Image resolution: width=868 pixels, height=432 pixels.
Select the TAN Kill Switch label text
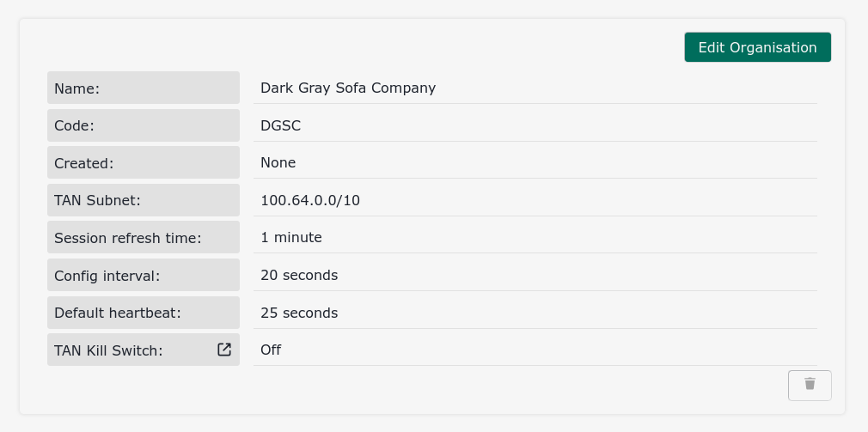(x=108, y=350)
